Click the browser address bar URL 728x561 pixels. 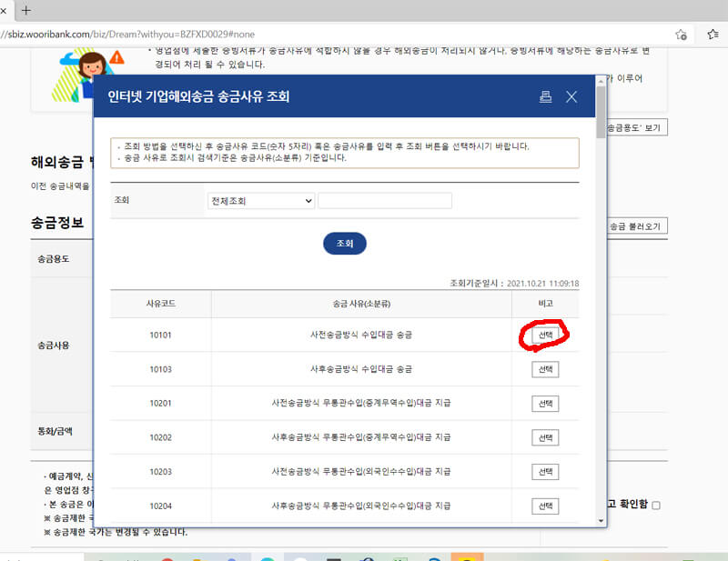point(127,35)
